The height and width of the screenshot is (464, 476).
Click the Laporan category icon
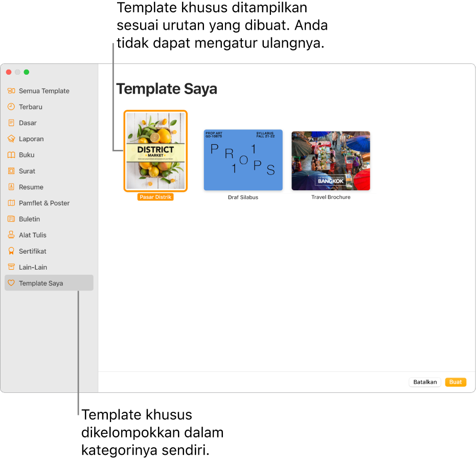[x=11, y=139]
